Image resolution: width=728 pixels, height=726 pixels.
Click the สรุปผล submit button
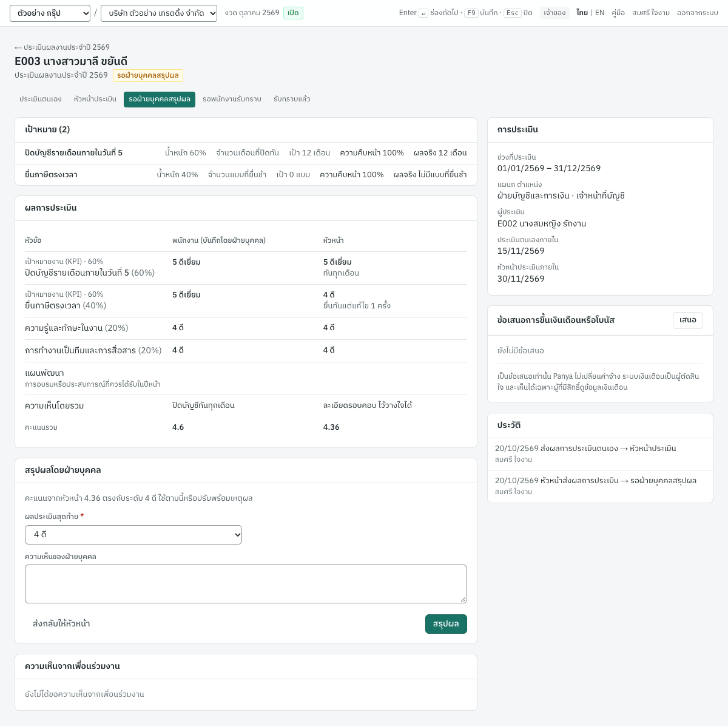point(446,624)
